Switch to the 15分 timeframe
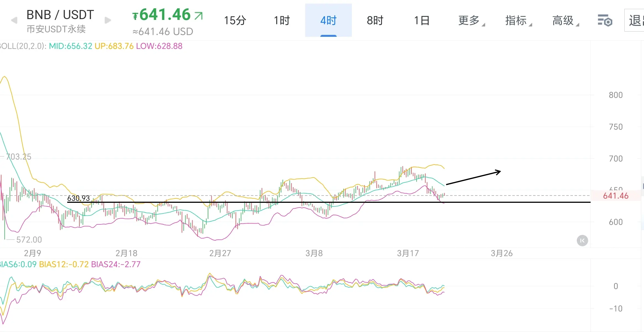This screenshot has height=332, width=644. coord(235,20)
